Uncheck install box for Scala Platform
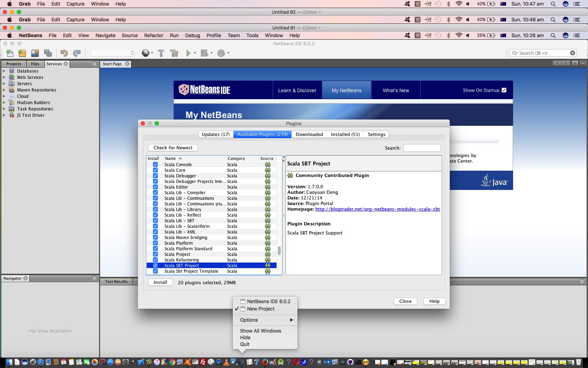The width and height of the screenshot is (588, 368). click(x=155, y=243)
